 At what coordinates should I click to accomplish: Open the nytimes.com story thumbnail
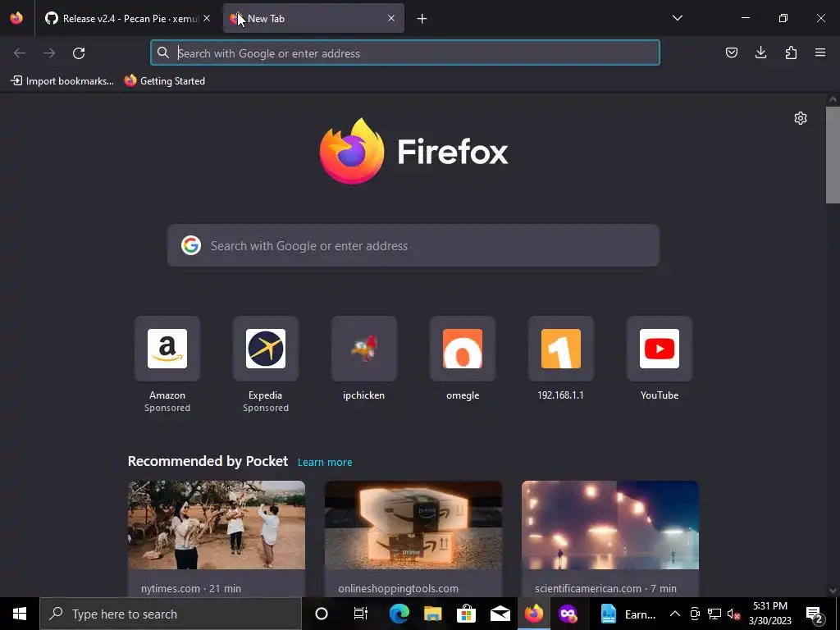click(217, 525)
